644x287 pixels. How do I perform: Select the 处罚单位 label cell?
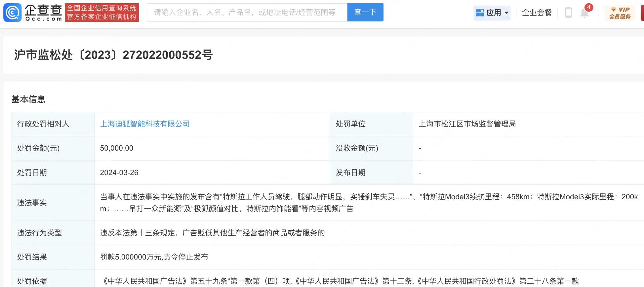pos(371,124)
